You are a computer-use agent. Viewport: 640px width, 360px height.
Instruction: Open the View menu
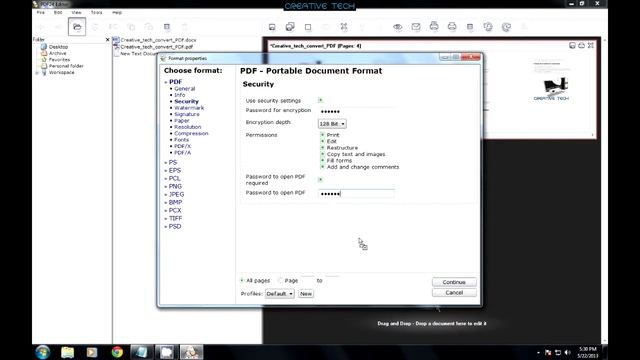pos(76,13)
